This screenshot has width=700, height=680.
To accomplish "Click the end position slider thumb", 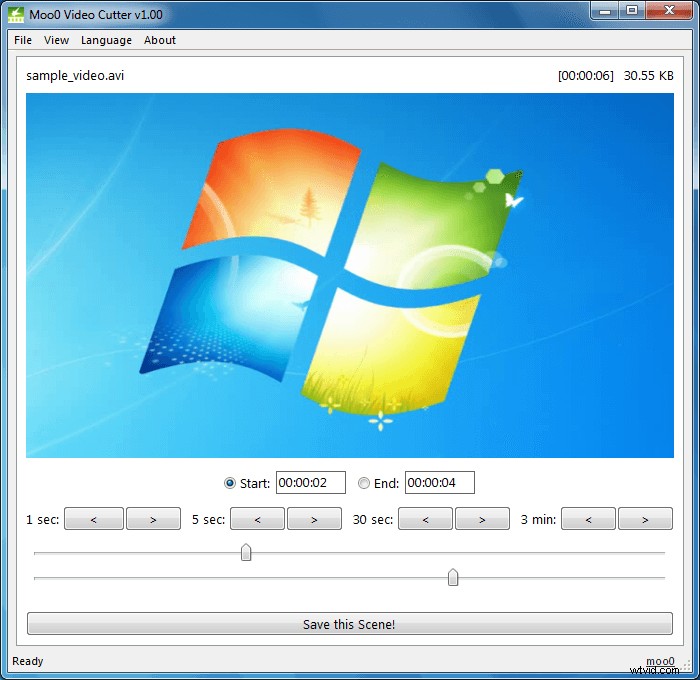I will coord(453,577).
